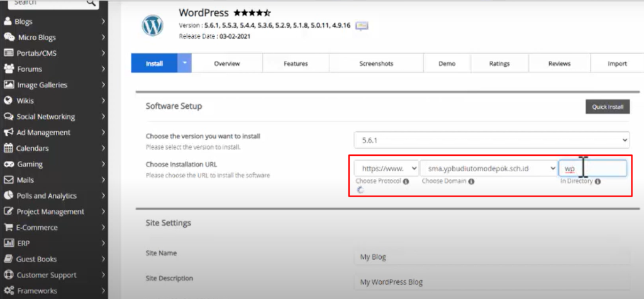Click the changelog icon beside version list
Image resolution: width=644 pixels, height=299 pixels.
click(362, 26)
